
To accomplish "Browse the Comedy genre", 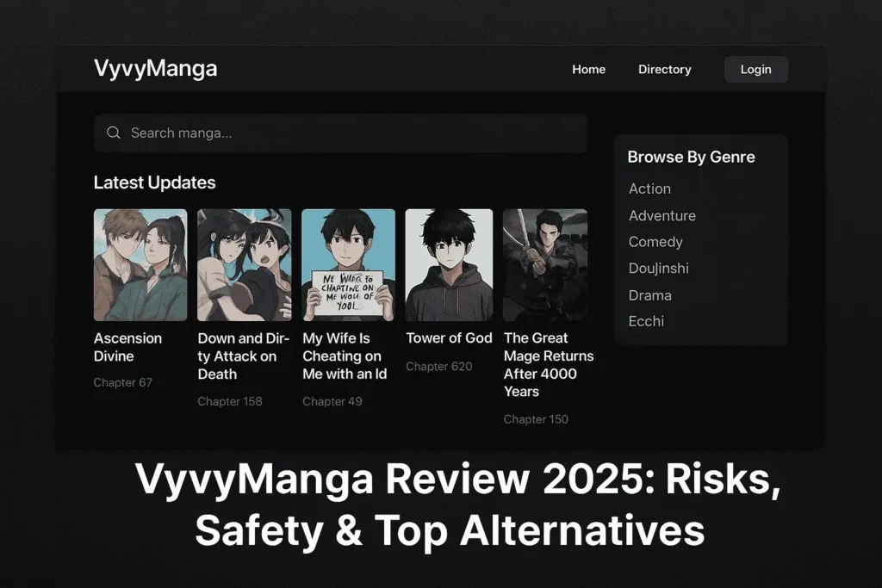I will [655, 242].
